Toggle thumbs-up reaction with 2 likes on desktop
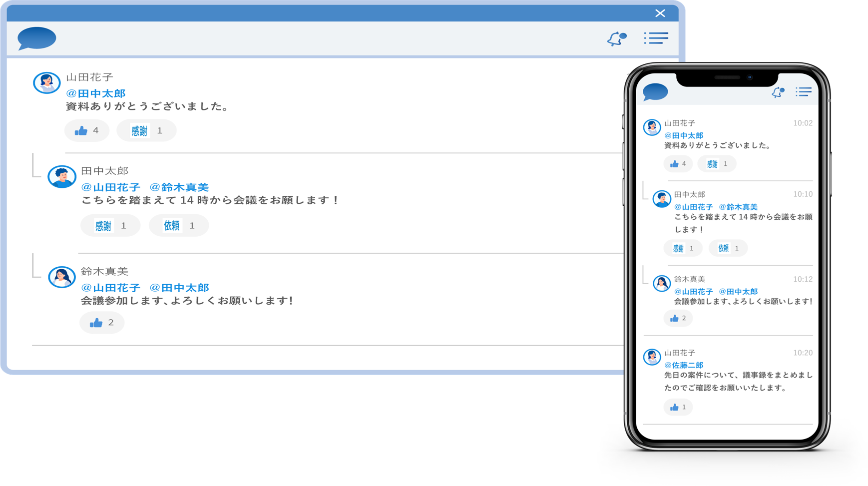868x486 pixels. (101, 323)
